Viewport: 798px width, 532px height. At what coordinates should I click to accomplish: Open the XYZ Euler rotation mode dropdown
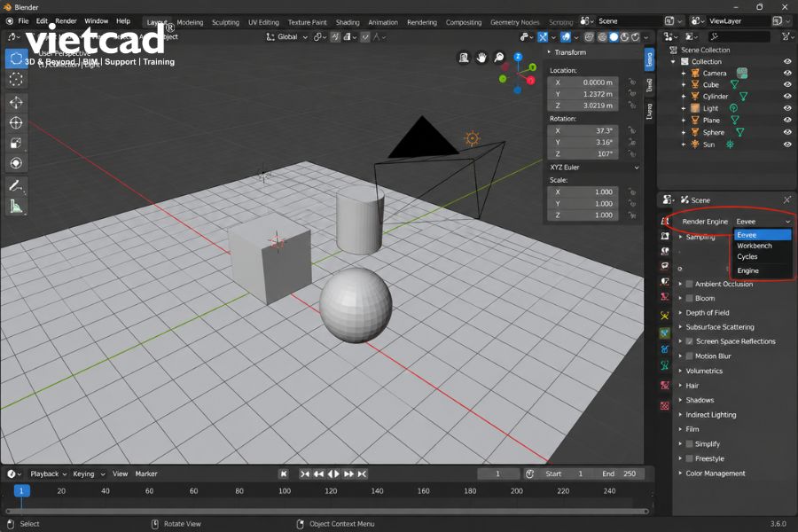pos(593,167)
